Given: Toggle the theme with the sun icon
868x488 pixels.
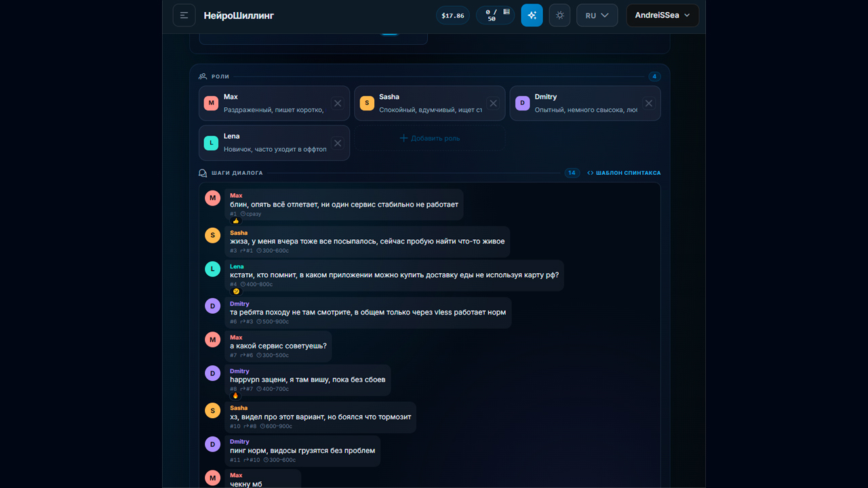Looking at the screenshot, I should coord(559,15).
